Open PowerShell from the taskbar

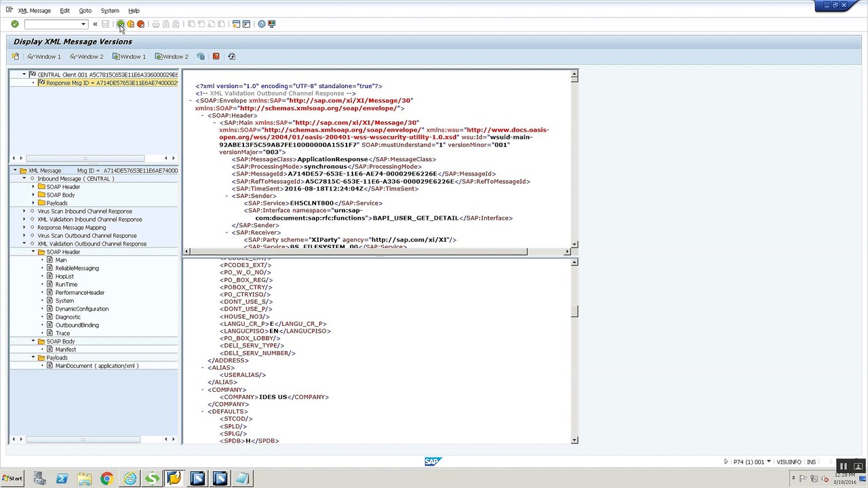coord(62,479)
